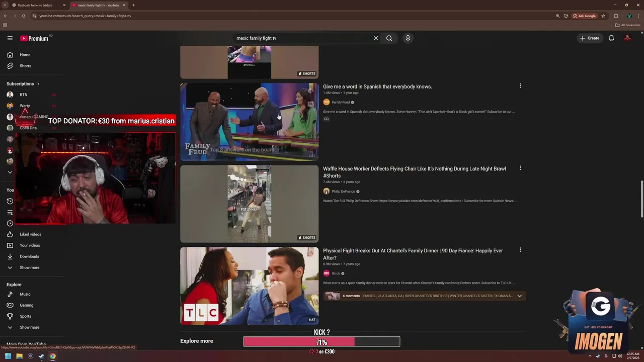
Task: Open the tab search dropdown arrow
Action: 5,5
